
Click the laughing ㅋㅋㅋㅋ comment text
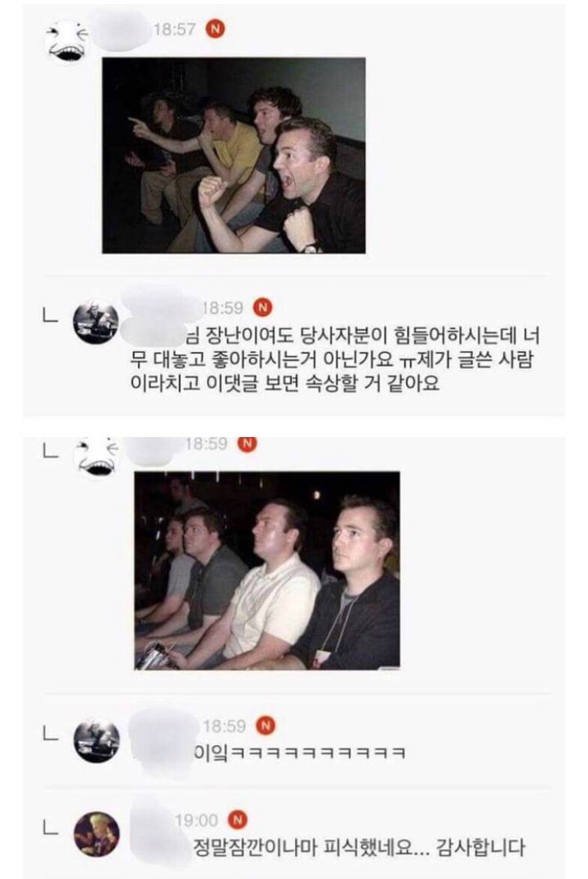[300, 752]
